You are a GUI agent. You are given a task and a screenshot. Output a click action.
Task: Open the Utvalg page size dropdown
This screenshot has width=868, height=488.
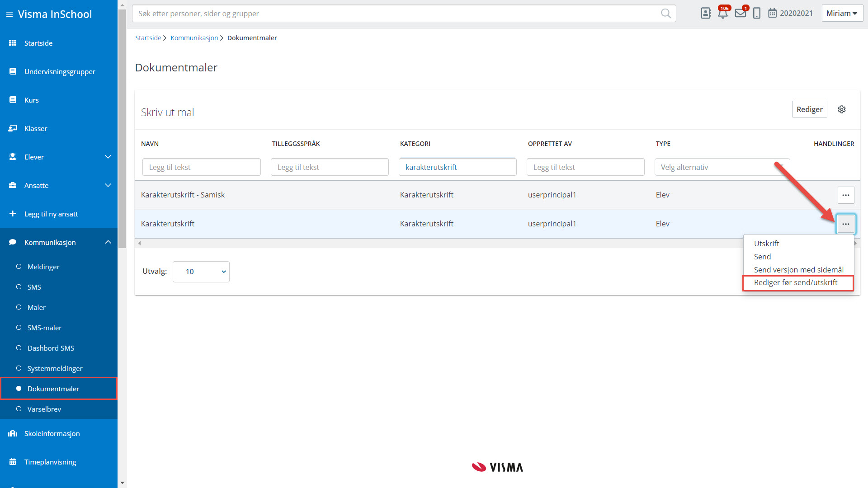[201, 272]
